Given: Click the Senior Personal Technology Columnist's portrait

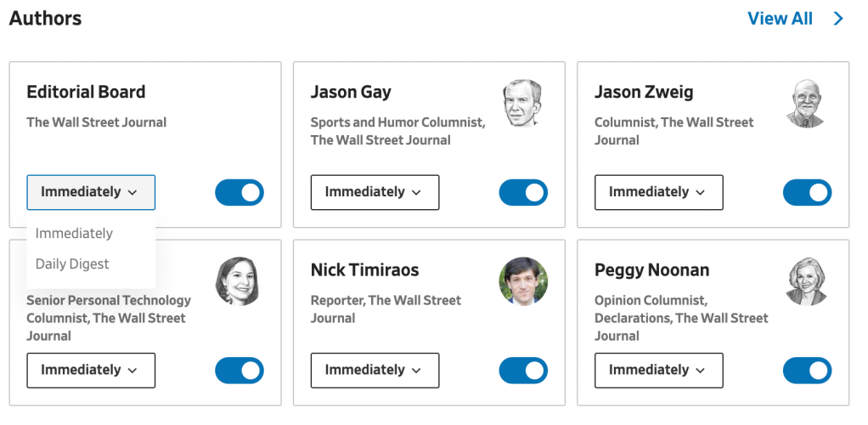Looking at the screenshot, I should (x=239, y=281).
